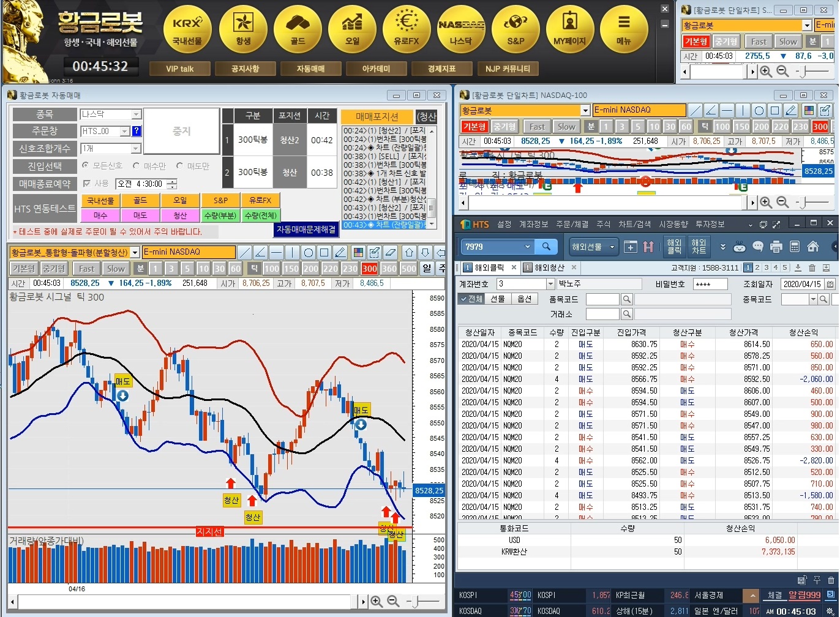The height and width of the screenshot is (617, 840).
Task: Expand the HTS 7979 screen number dropdown
Action: click(x=527, y=247)
